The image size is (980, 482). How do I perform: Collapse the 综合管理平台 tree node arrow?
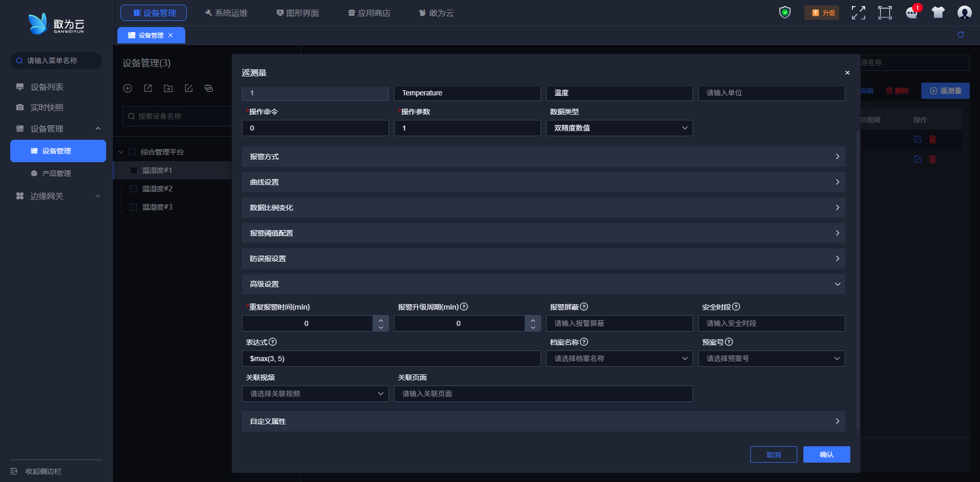pyautogui.click(x=121, y=152)
